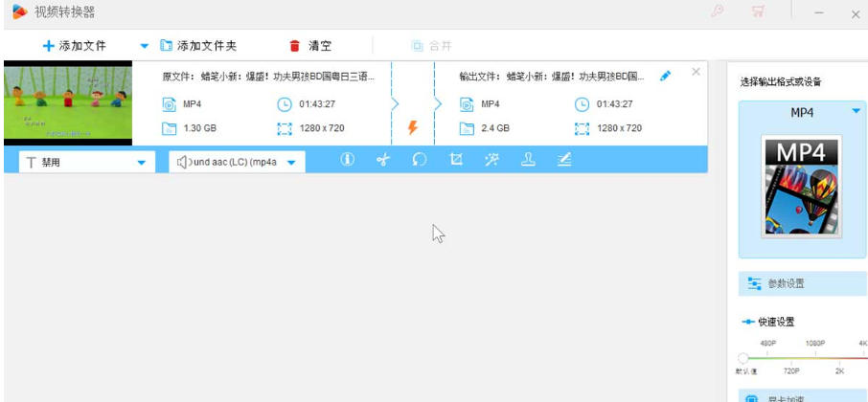
Task: Click the 2K mark on the quality slider
Action: [x=839, y=371]
